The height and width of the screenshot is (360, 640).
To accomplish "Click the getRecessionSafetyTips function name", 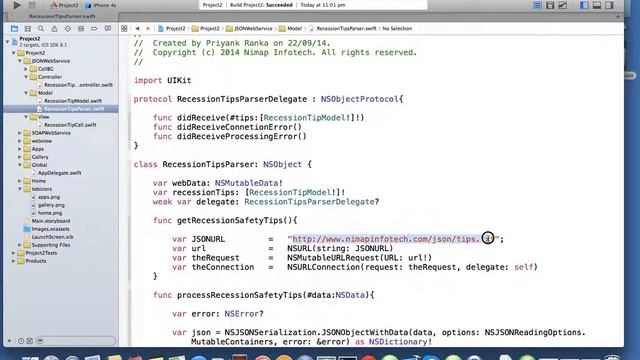I will point(230,220).
